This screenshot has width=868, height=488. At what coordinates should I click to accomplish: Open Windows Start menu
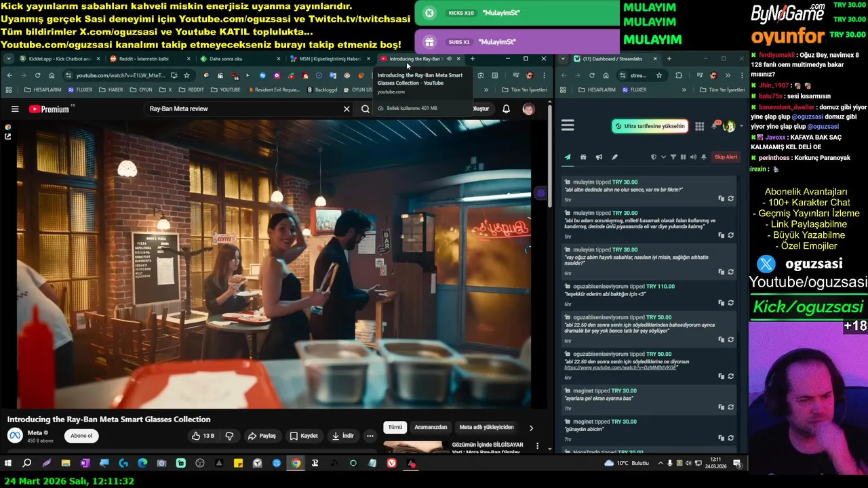pos(8,463)
